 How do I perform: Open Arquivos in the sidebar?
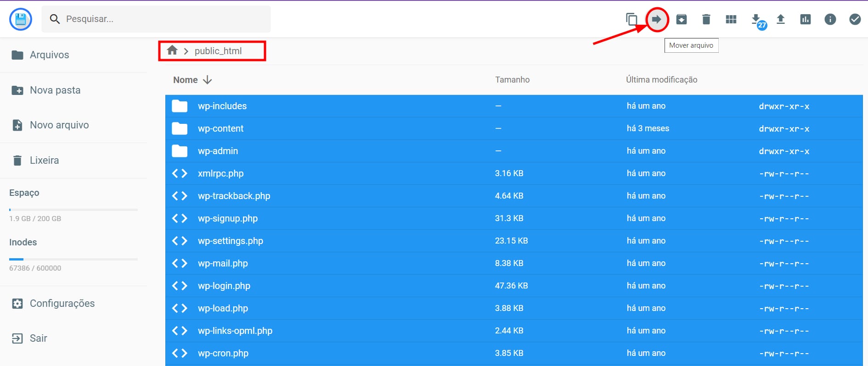49,55
